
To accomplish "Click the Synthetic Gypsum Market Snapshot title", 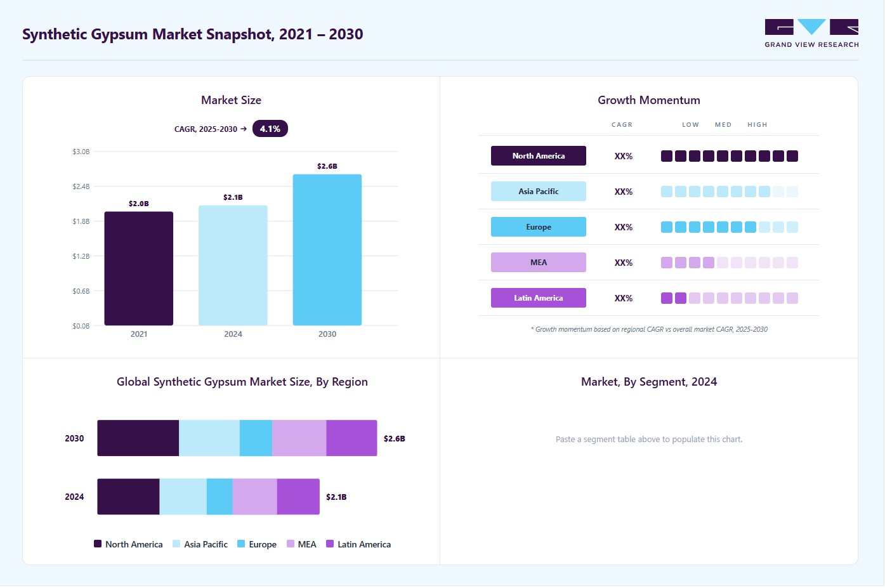I will click(193, 34).
